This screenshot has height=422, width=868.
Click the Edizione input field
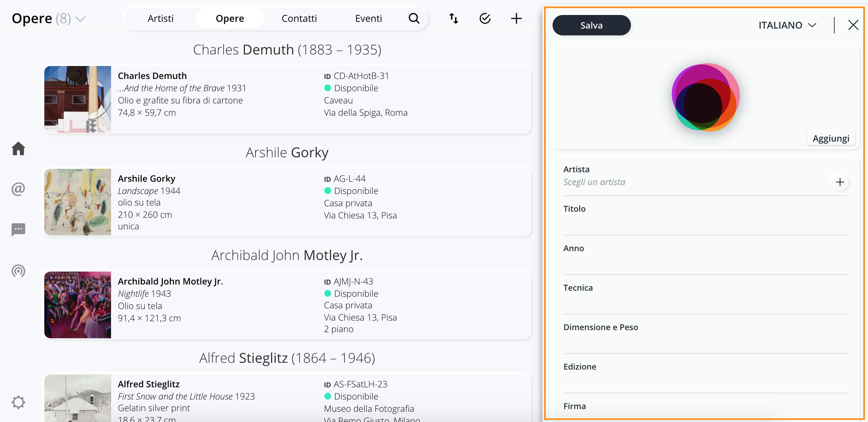706,374
